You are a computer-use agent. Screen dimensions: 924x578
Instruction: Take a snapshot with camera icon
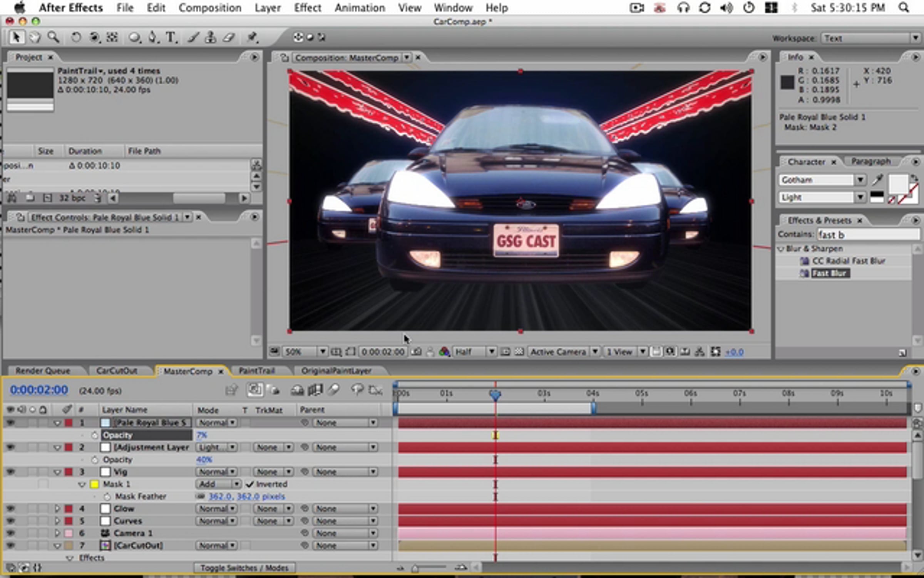416,351
